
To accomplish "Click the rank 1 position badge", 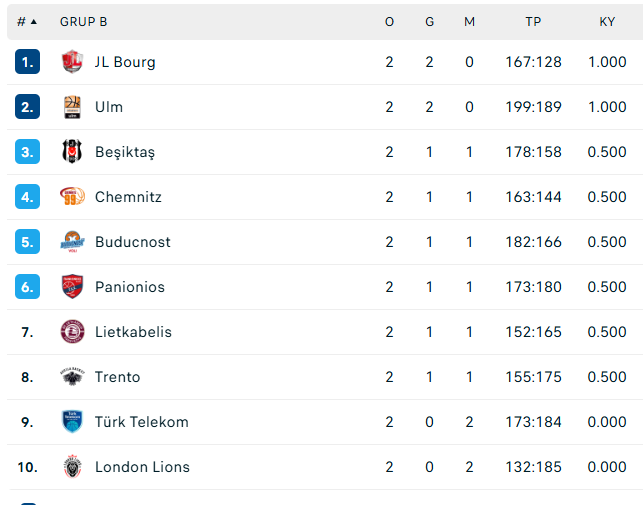I will [27, 62].
